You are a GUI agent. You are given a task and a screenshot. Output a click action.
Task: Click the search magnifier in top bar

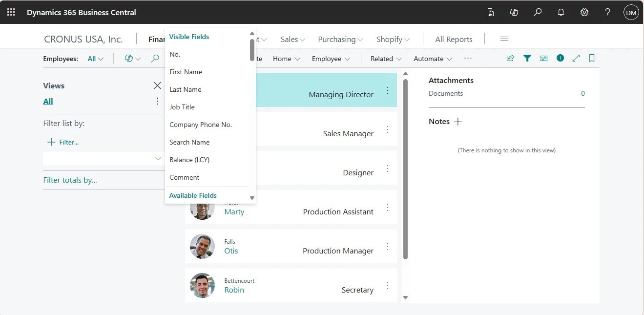tap(538, 12)
